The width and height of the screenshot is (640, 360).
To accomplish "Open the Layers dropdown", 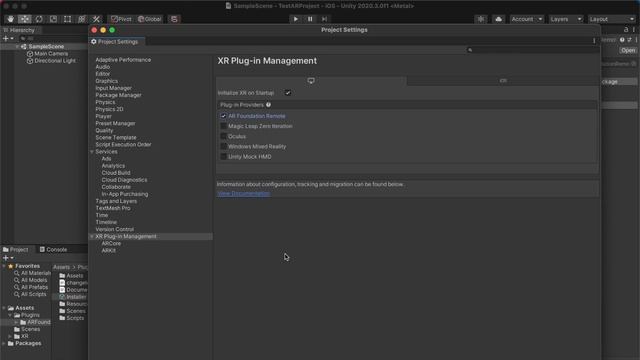I will 565,19.
